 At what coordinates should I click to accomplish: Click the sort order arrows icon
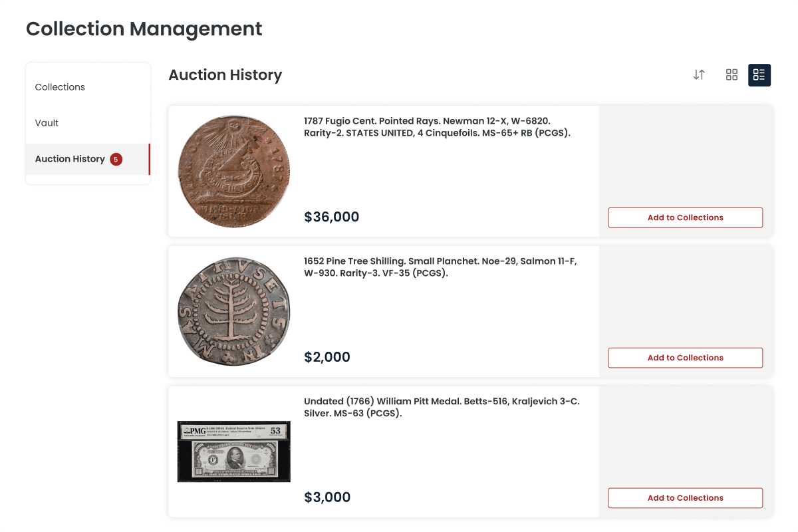(x=699, y=75)
